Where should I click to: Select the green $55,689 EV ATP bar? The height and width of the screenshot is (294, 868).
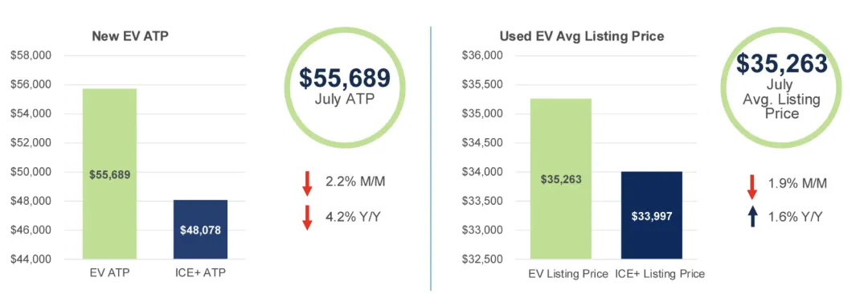[x=109, y=174]
